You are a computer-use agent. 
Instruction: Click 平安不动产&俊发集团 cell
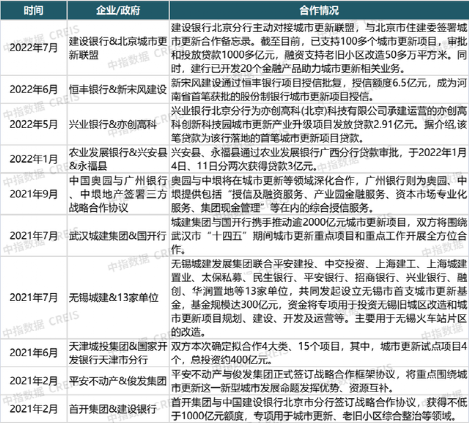tap(118, 381)
